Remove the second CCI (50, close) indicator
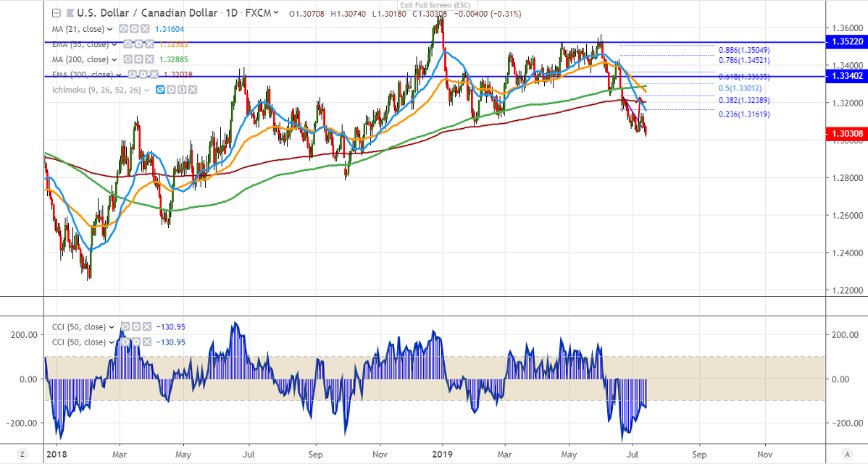 (x=146, y=342)
